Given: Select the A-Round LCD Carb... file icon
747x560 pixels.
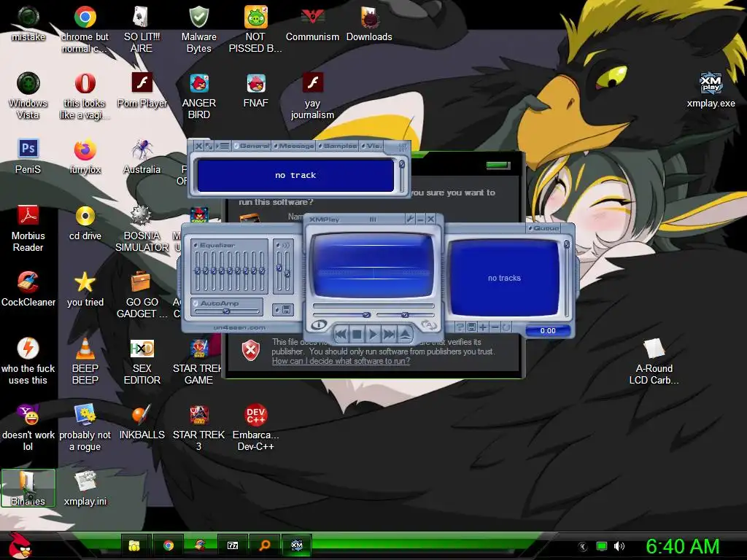Looking at the screenshot, I should 654,362.
